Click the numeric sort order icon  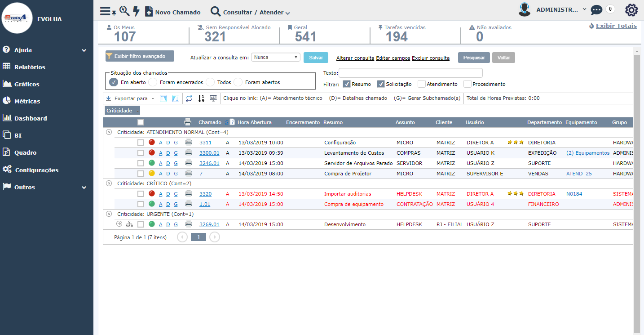click(201, 98)
